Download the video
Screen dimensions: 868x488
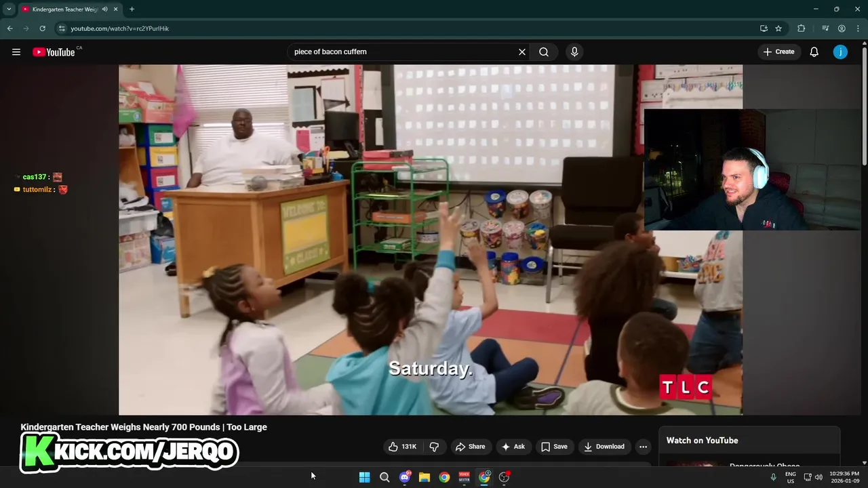point(604,447)
